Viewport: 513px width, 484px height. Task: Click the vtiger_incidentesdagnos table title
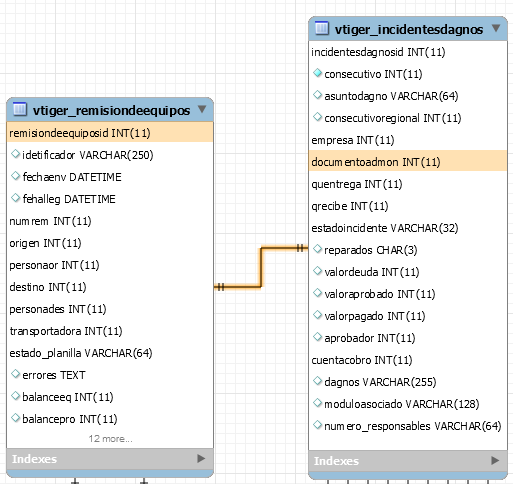[x=409, y=30]
